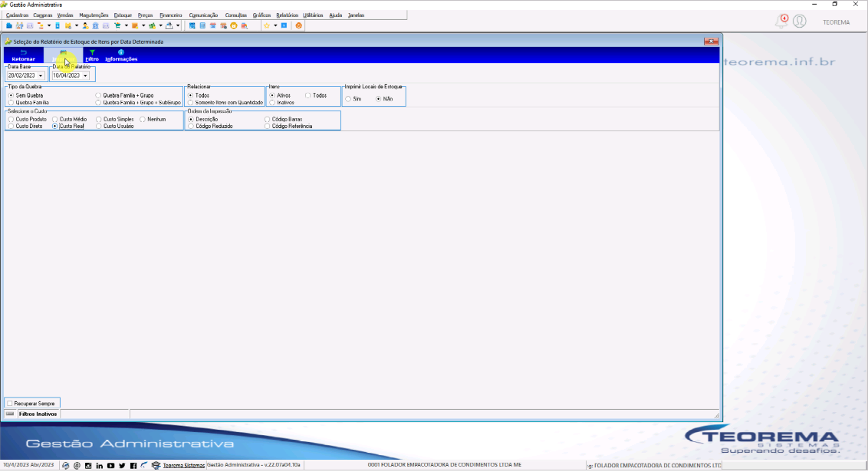The width and height of the screenshot is (868, 472).
Task: Click the red calendar toolbar icon
Action: [212, 25]
